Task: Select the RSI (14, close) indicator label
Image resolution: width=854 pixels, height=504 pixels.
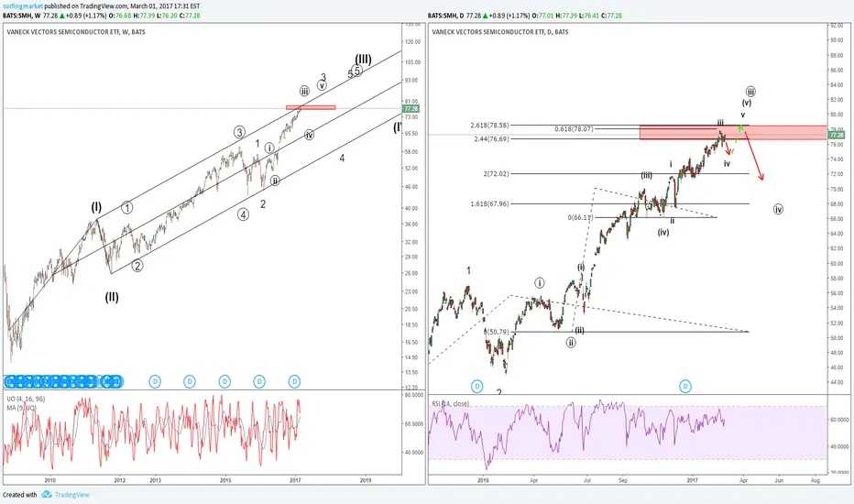Action: coord(451,404)
